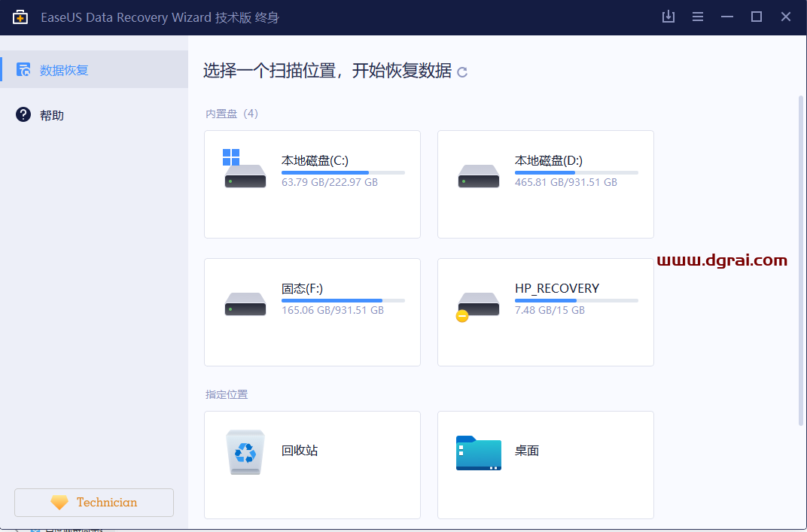Viewport: 807px width, 532px height.
Task: Minimize the EaseUS window
Action: tap(726, 17)
